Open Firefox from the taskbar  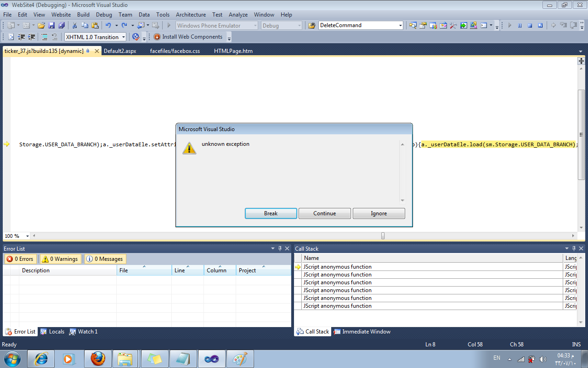click(97, 359)
